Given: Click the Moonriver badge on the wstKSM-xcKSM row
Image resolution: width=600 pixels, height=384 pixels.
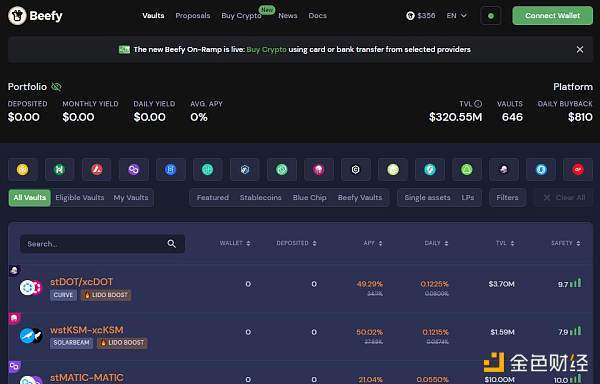Looking at the screenshot, I should click(15, 318).
